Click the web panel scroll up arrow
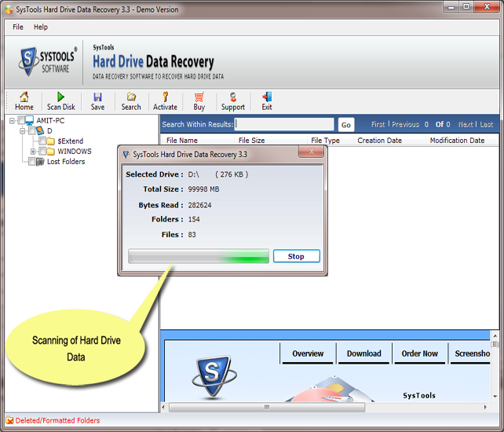Image resolution: width=504 pixels, height=432 pixels. [495, 336]
